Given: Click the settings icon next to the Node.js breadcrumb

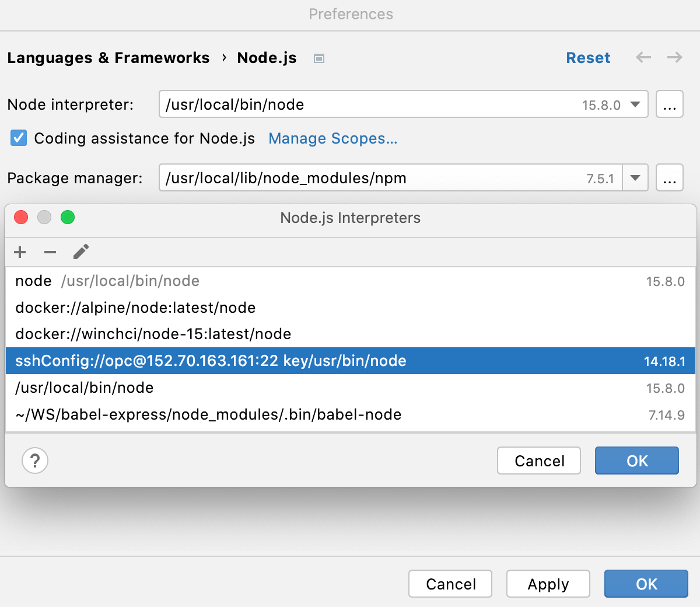Looking at the screenshot, I should (x=318, y=58).
